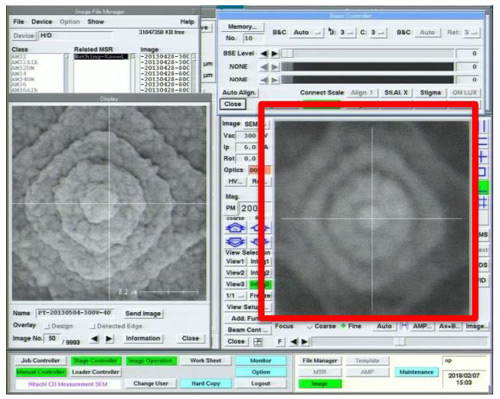The width and height of the screenshot is (500, 399).
Task: Enable the Design overlay checkbox
Action: [x=48, y=326]
